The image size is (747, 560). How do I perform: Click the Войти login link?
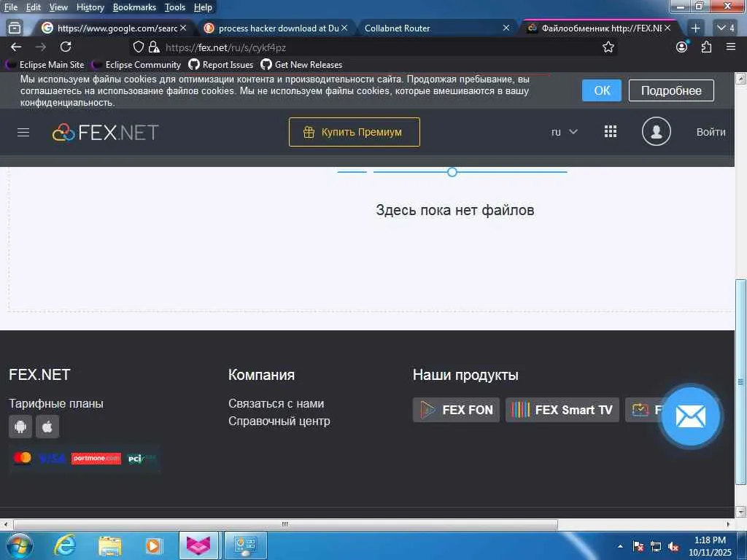711,132
